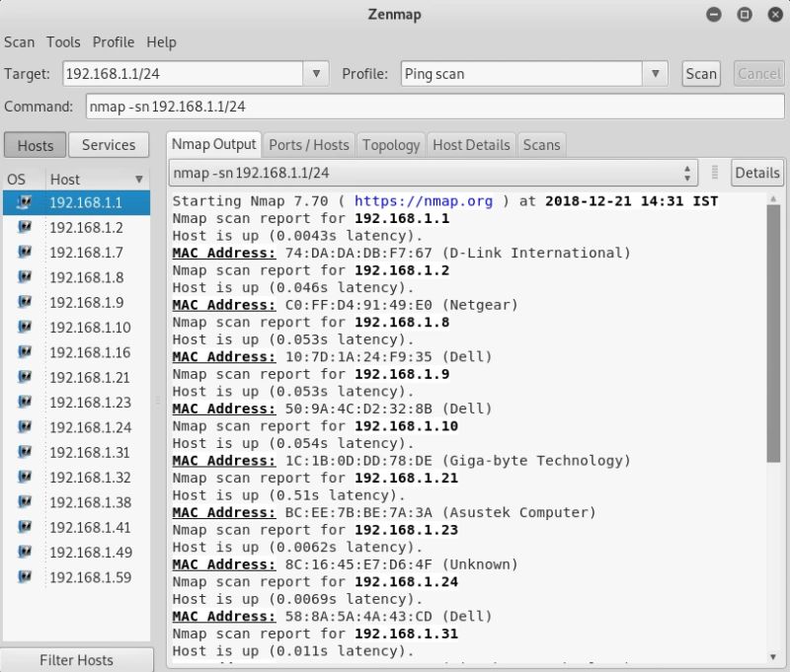Screen dimensions: 790x672
Task: Click the OS icon beside 192.168.1.23
Action: (x=24, y=403)
